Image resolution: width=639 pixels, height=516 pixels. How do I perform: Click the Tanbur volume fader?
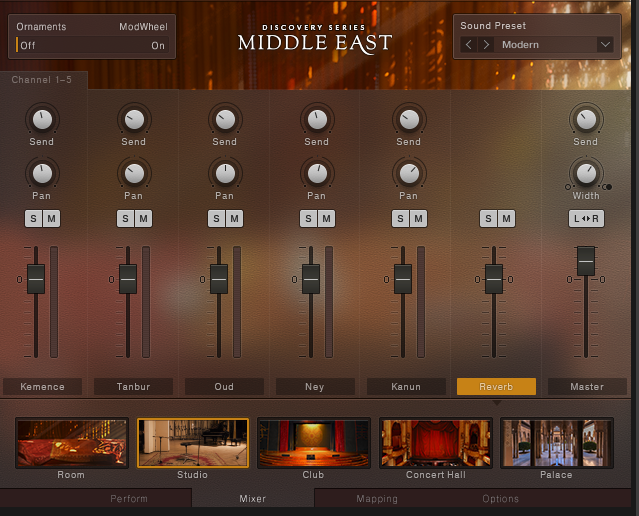[128, 279]
